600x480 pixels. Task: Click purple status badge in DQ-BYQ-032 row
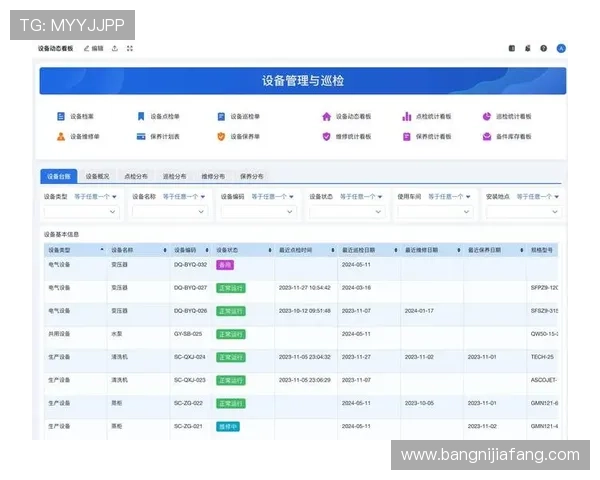[x=225, y=265]
